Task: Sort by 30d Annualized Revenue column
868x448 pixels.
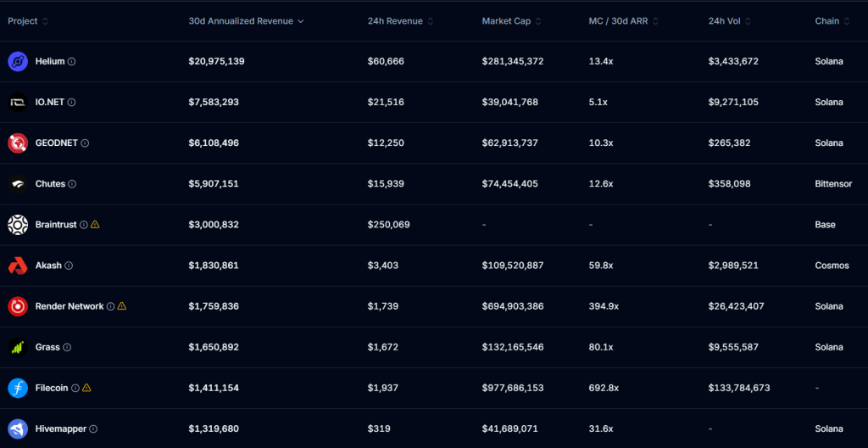Action: coord(246,21)
